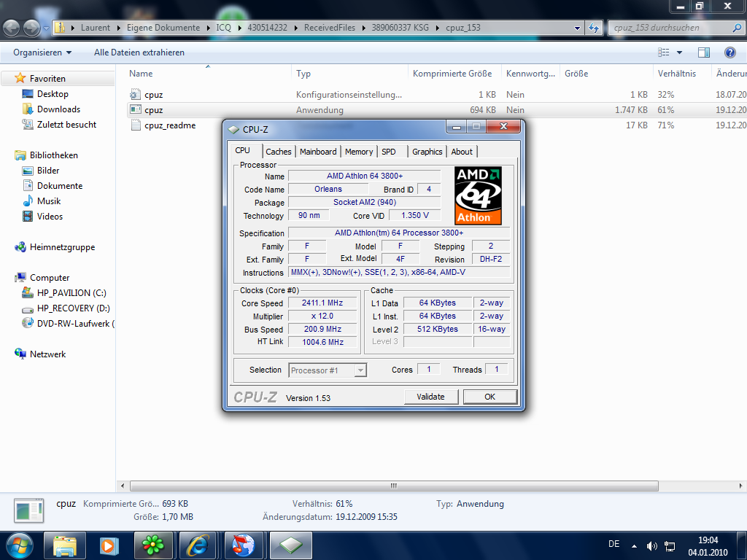Switch to the Caches tab

click(x=278, y=152)
